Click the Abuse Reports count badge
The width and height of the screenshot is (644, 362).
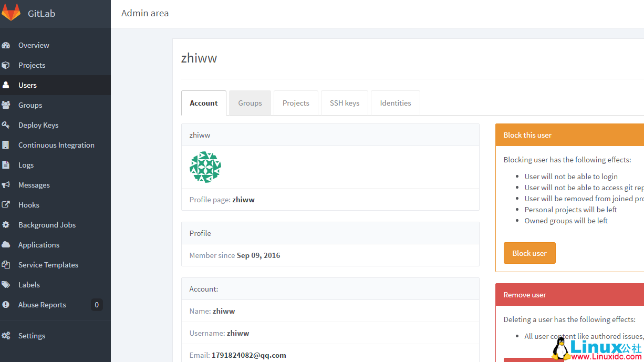coord(97,305)
